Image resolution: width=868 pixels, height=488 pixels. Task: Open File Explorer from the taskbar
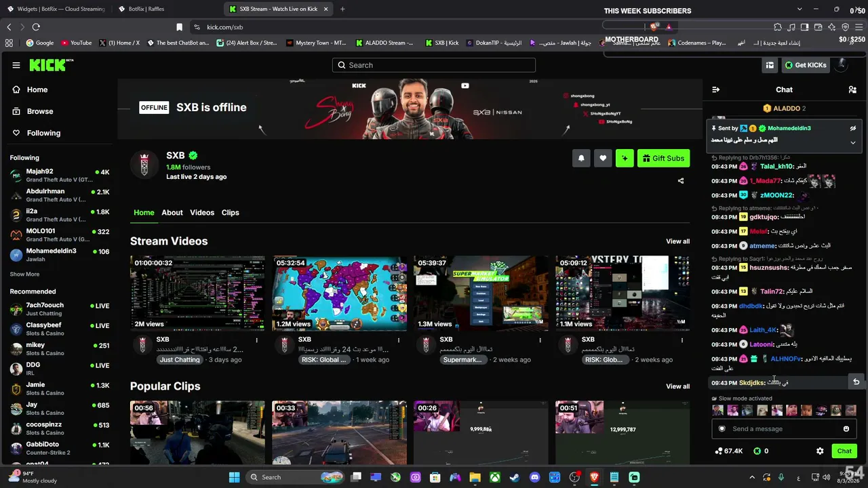[475, 477]
